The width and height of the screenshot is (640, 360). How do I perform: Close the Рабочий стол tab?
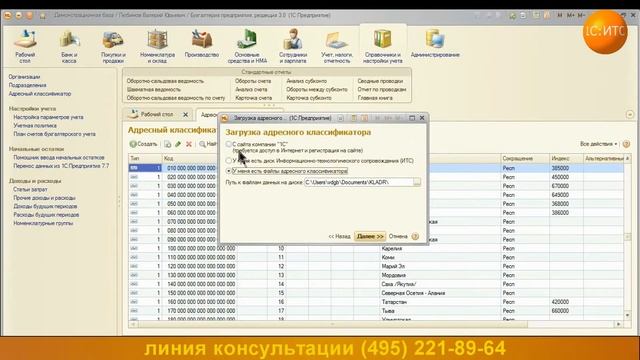tap(185, 115)
